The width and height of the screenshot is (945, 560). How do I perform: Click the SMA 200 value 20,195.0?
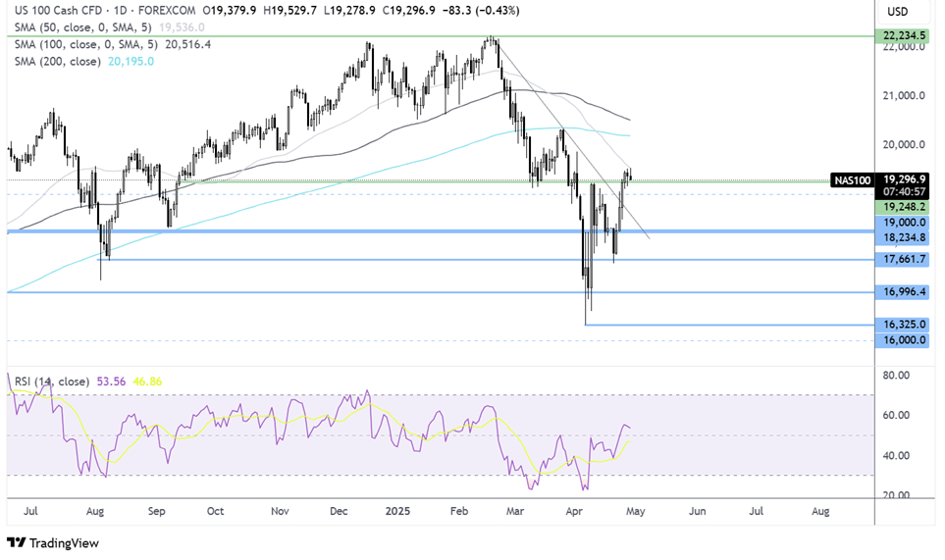131,62
